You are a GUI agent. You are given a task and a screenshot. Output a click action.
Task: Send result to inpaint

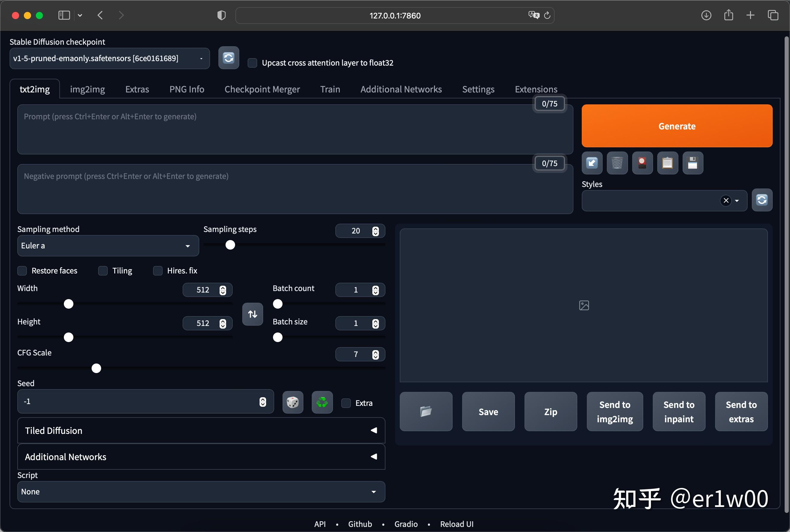point(679,412)
